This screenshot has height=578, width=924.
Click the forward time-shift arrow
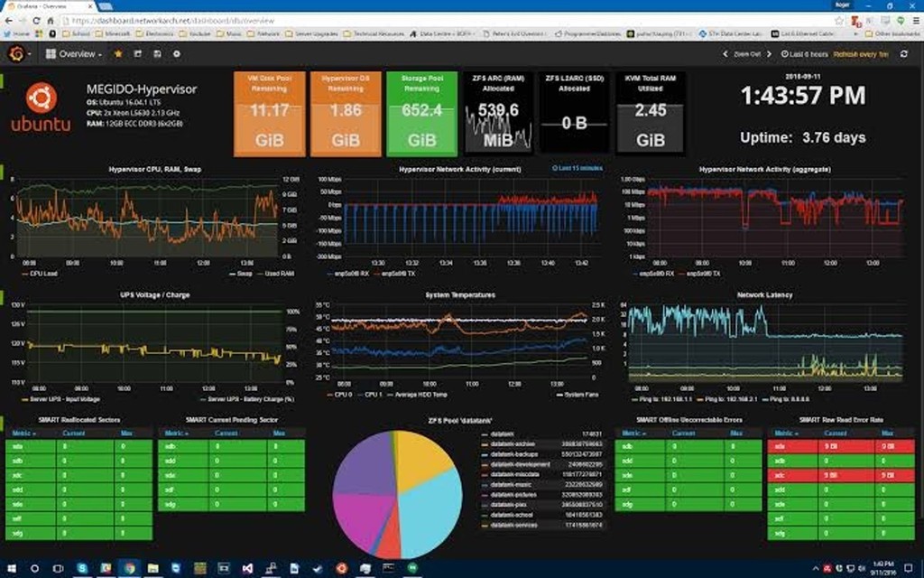[x=769, y=54]
